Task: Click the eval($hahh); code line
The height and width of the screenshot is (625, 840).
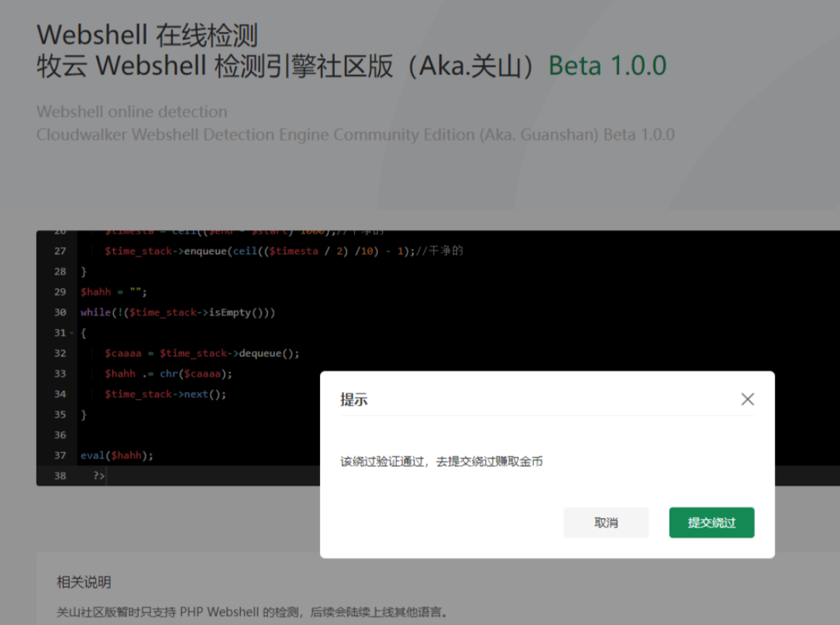Action: pos(117,455)
